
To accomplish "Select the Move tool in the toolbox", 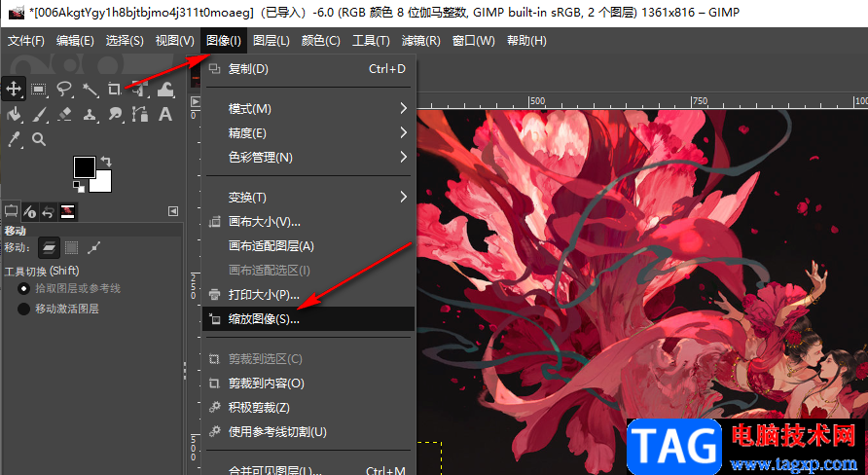I will [x=14, y=89].
